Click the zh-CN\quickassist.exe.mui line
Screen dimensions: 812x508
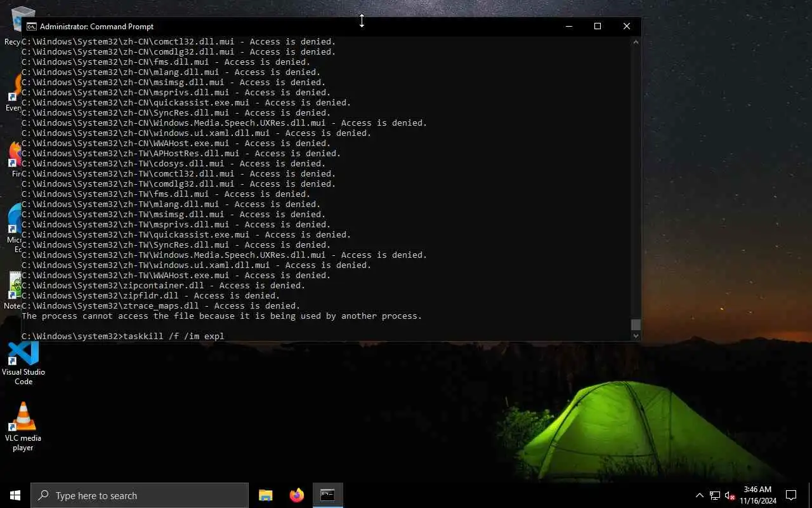click(187, 102)
